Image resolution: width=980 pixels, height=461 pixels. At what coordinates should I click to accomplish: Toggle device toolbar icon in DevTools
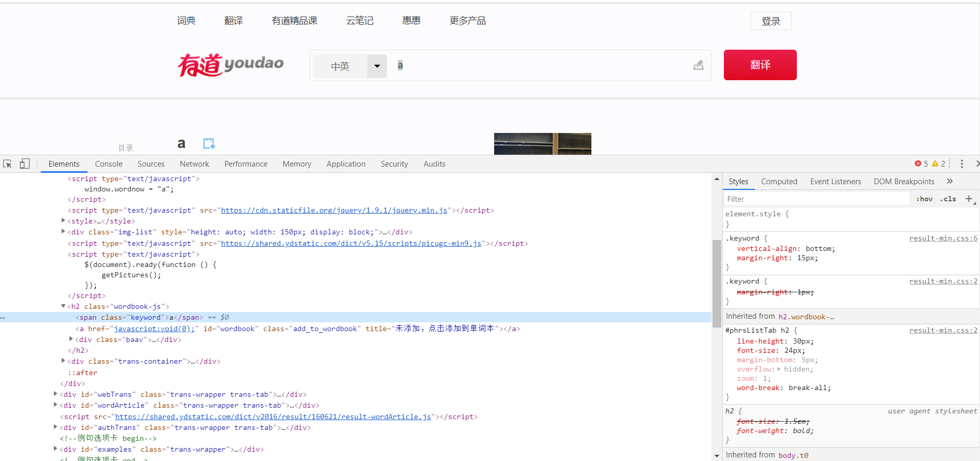point(24,164)
